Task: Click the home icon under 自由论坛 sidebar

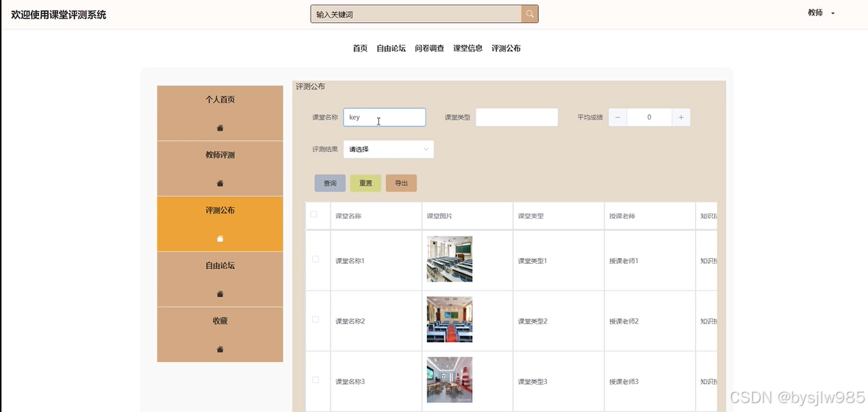Action: click(x=220, y=294)
